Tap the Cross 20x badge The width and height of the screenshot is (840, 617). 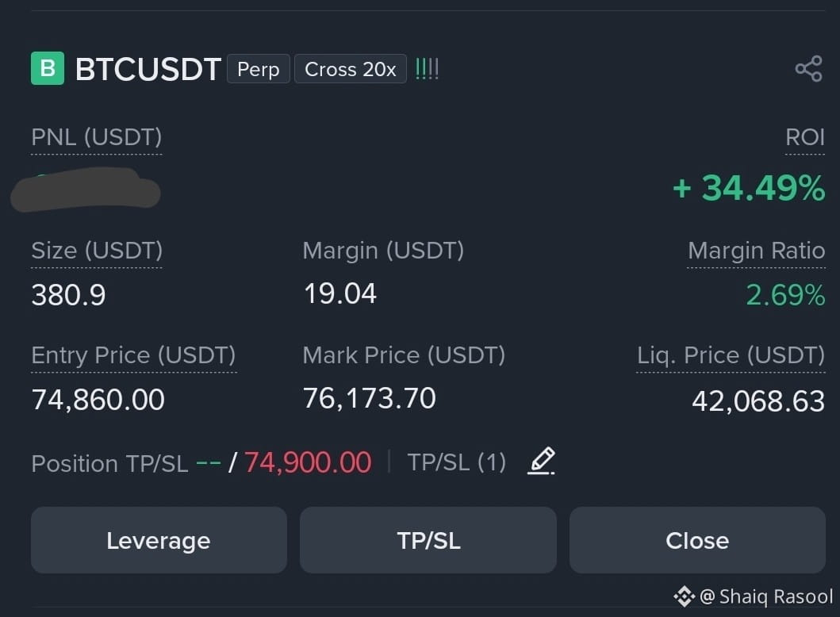(x=351, y=69)
